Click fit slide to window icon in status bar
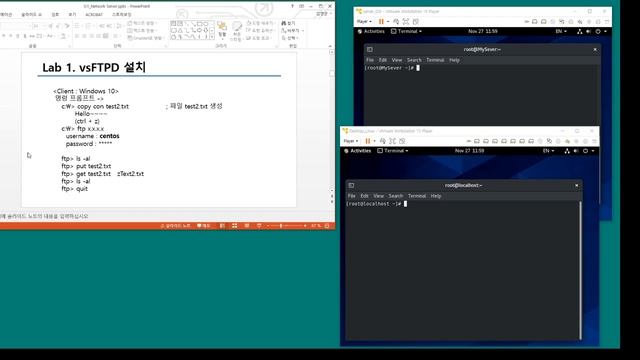 [327, 226]
